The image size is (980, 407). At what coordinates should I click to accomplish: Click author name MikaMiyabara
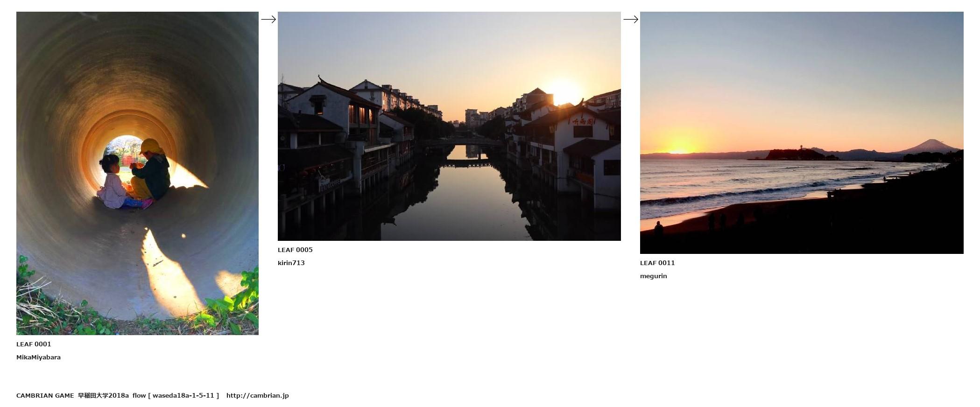(38, 357)
